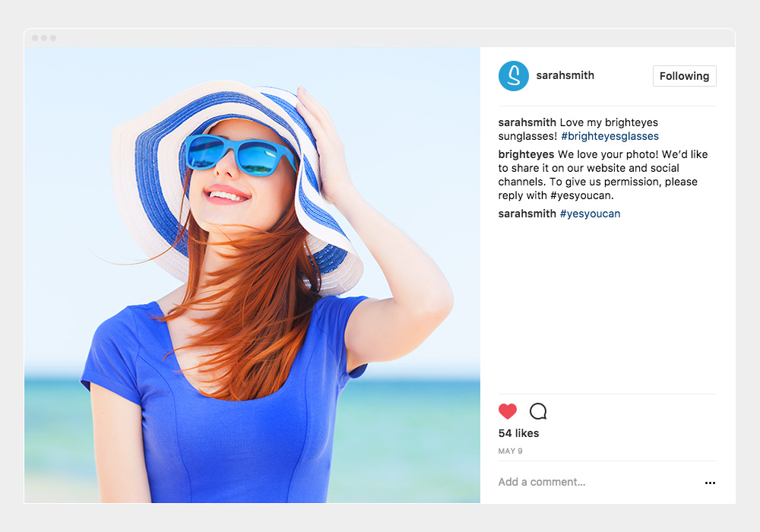Toggle the Following button
The width and height of the screenshot is (760, 532).
pyautogui.click(x=684, y=76)
